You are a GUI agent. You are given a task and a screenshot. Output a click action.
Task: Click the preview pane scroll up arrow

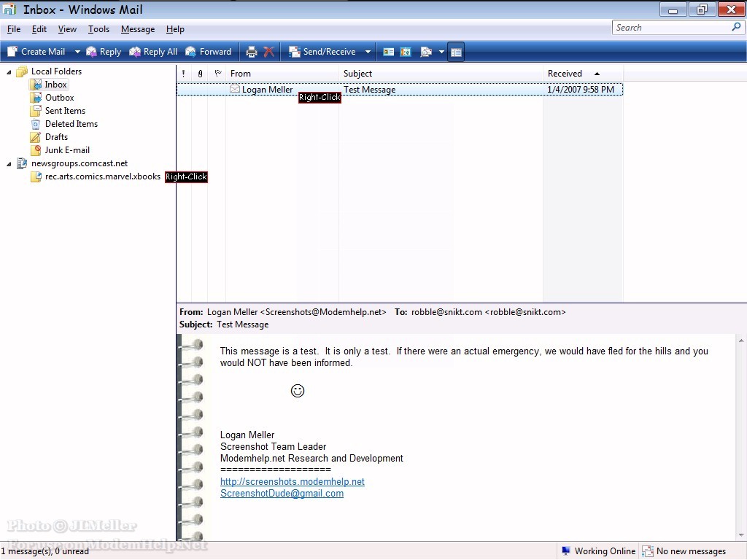coord(741,341)
